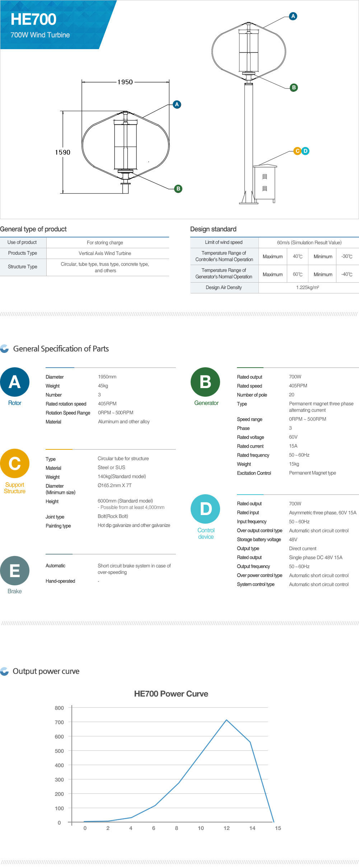The height and width of the screenshot is (868, 359).
Task: Select the yellow C Support Structure badge
Action: point(15,463)
